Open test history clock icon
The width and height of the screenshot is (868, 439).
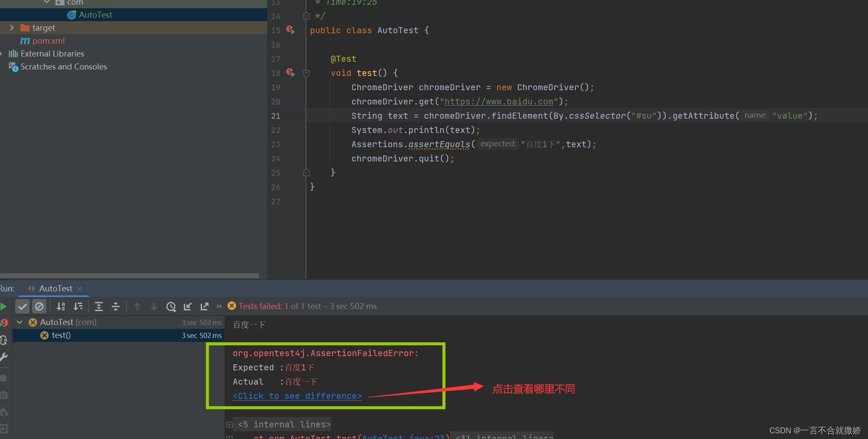[171, 306]
